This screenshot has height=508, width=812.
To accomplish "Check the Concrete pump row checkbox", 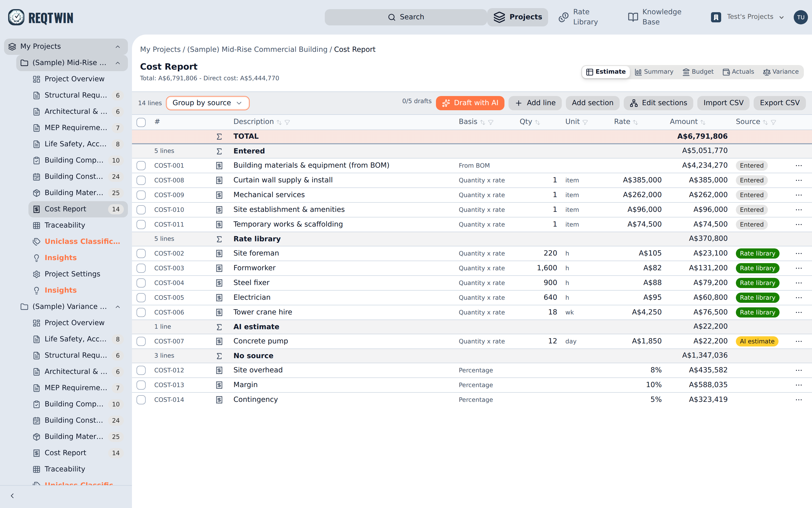I will (x=141, y=341).
